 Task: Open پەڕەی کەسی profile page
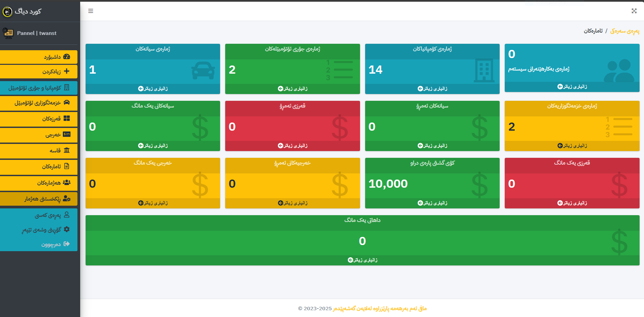(x=39, y=215)
